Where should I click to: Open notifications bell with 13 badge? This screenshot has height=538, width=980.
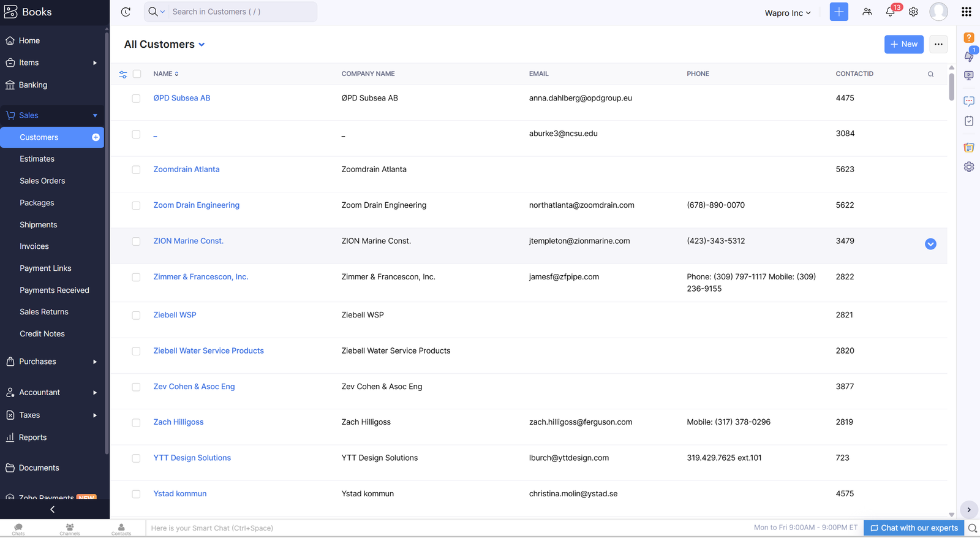(891, 12)
